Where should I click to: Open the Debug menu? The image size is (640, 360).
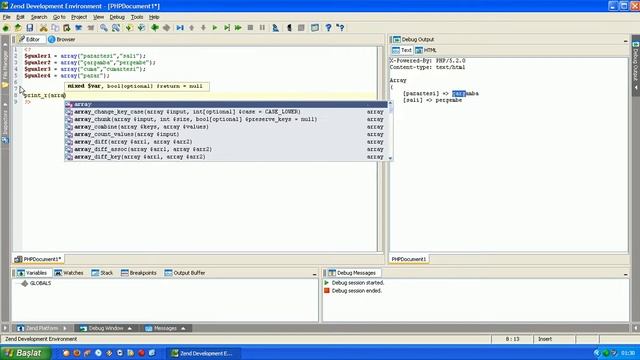[x=117, y=17]
